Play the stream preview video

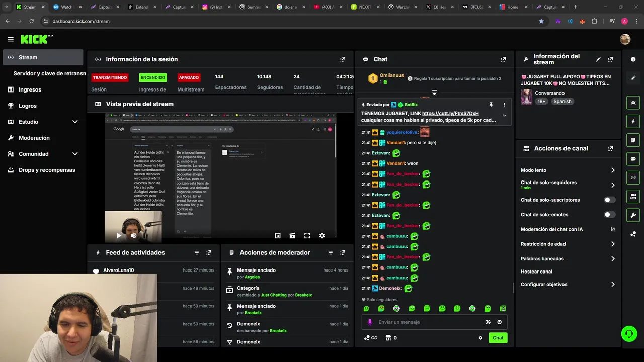tap(119, 235)
